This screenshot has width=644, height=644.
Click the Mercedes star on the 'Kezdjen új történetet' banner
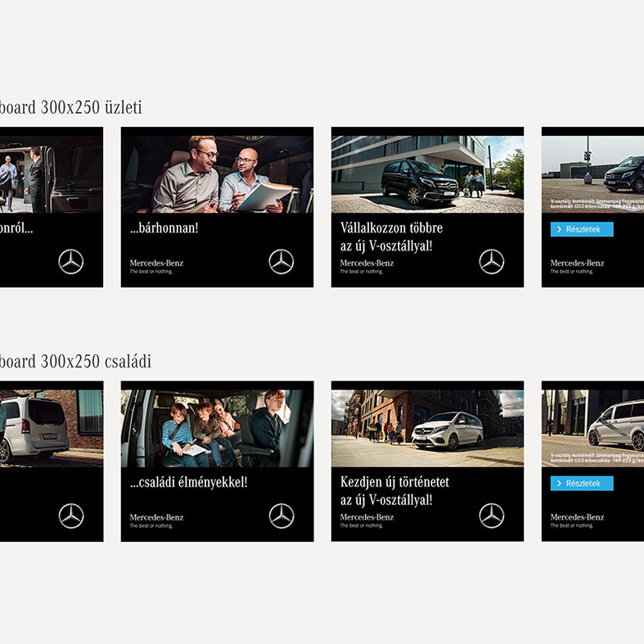(x=492, y=516)
